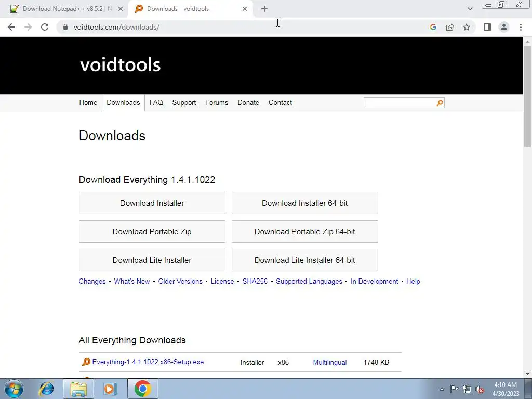Open the browser side panel

click(487, 27)
